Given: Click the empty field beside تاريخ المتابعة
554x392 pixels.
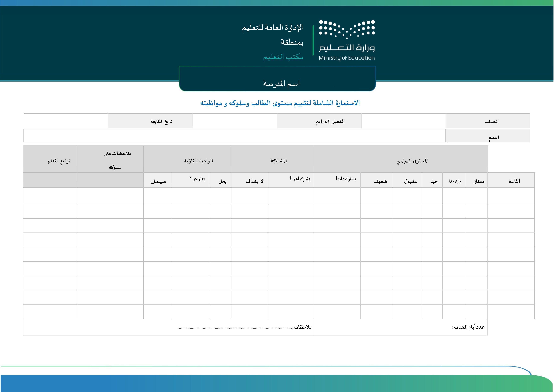Looking at the screenshot, I should point(66,121).
